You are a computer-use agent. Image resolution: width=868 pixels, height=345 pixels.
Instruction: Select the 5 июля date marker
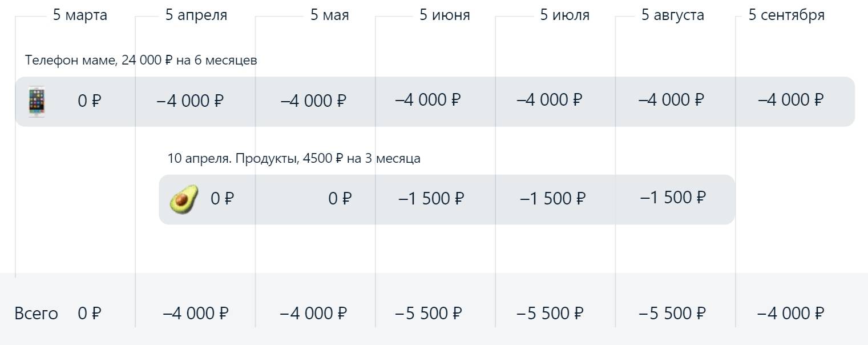[564, 15]
